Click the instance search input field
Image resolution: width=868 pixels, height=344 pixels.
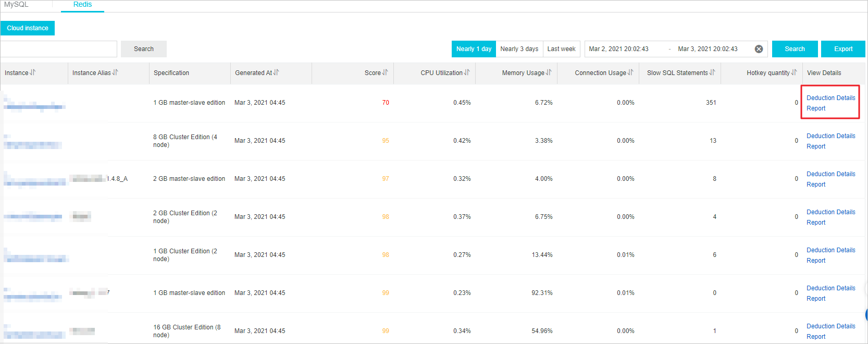click(58, 49)
